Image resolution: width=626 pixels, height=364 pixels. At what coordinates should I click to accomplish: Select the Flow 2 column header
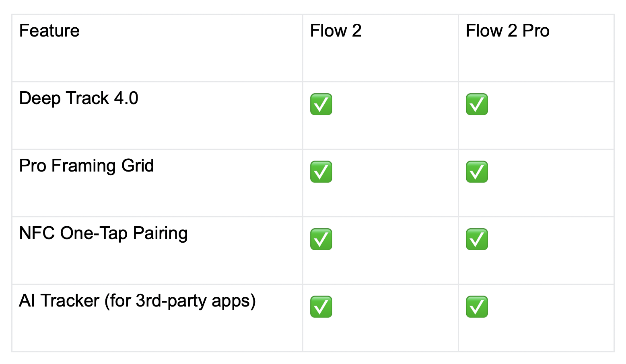[x=336, y=31]
